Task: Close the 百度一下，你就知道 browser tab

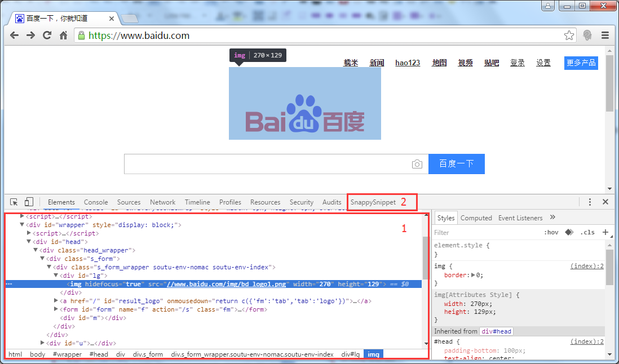Action: point(111,19)
